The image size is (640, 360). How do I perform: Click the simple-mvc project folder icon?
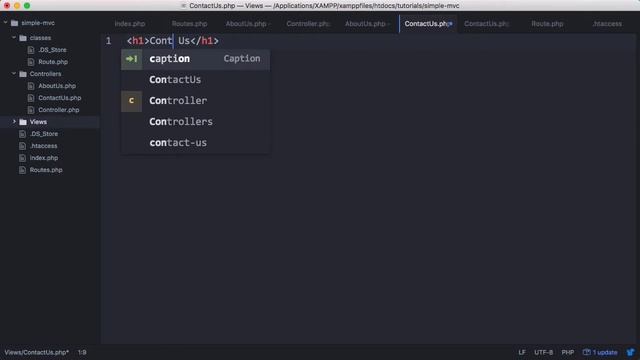[15, 23]
